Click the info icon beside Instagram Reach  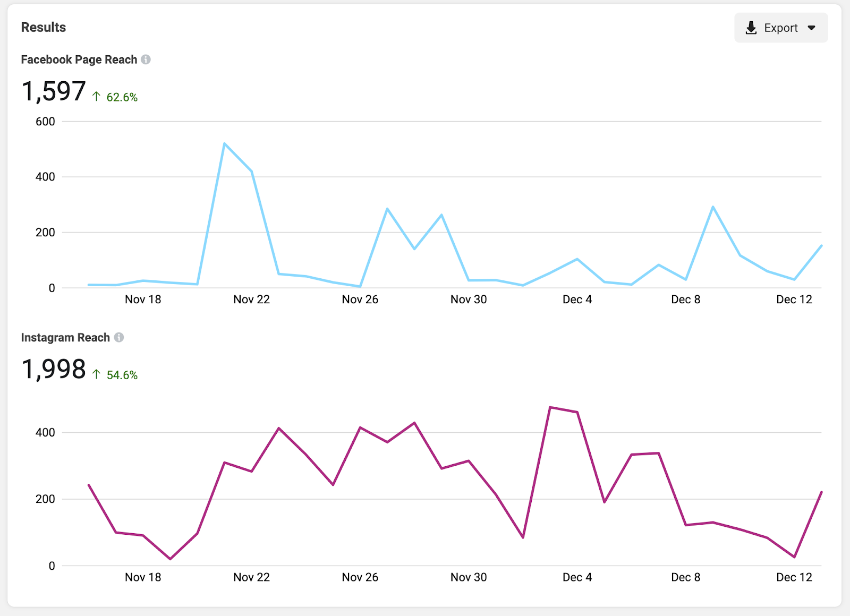pyautogui.click(x=119, y=337)
